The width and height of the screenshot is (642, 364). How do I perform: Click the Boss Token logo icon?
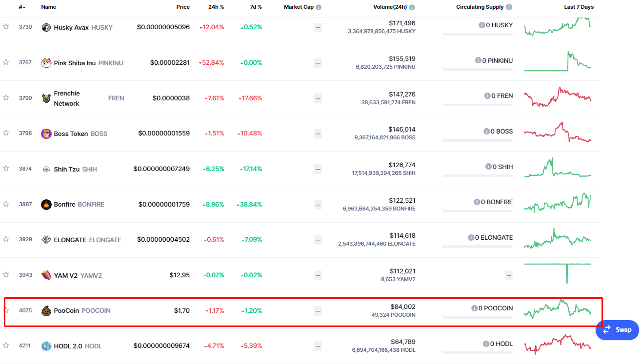click(x=46, y=134)
